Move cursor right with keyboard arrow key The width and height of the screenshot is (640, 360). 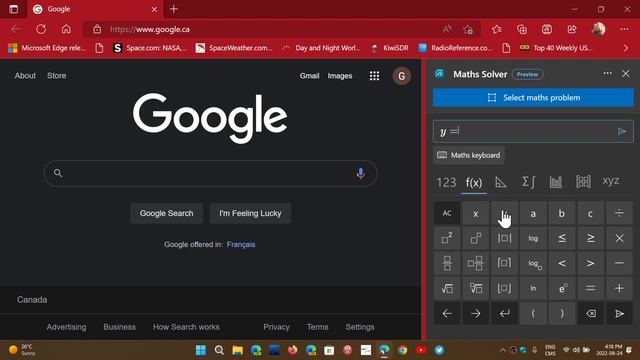click(x=476, y=313)
